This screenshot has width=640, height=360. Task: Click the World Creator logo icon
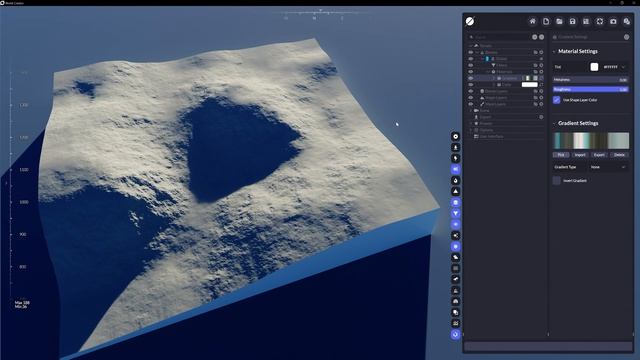470,21
